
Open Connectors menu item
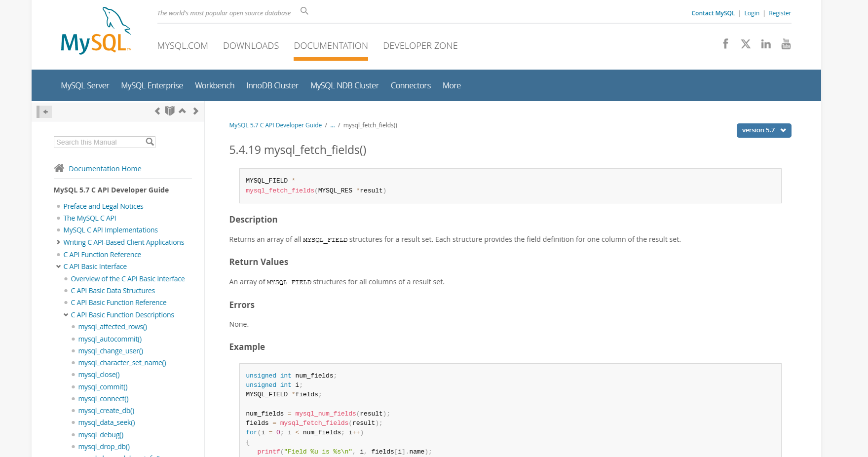[x=411, y=85]
